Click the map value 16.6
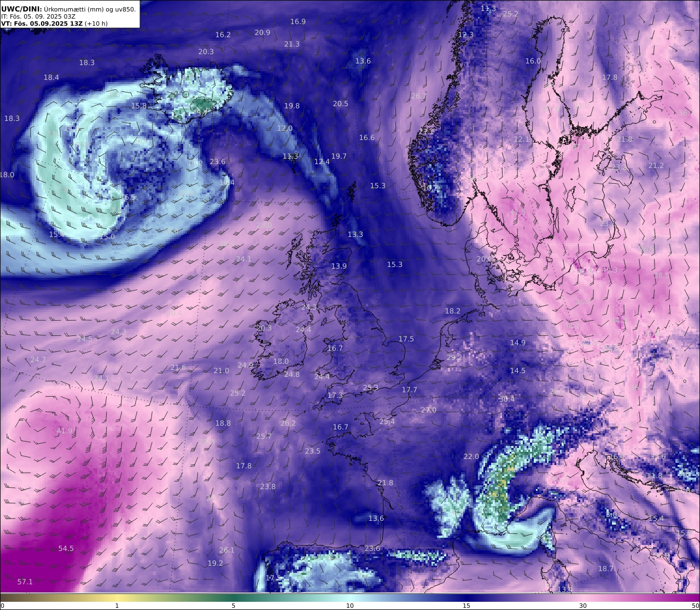The width and height of the screenshot is (700, 610). [367, 138]
